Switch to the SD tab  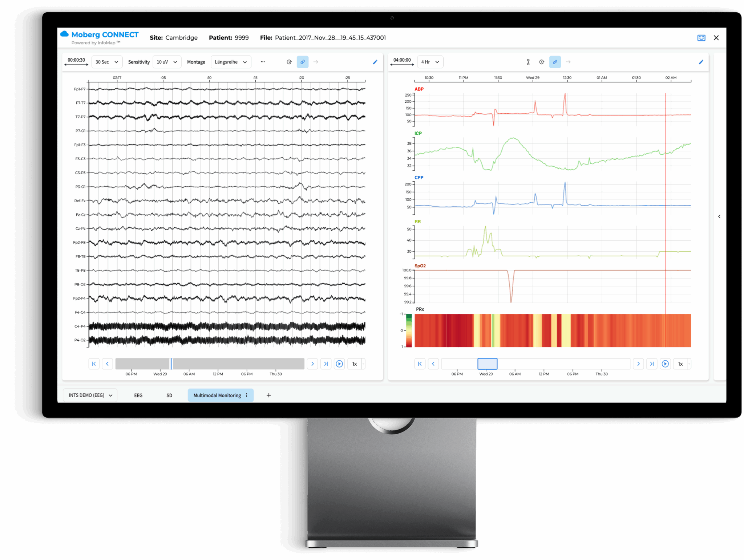click(x=169, y=395)
